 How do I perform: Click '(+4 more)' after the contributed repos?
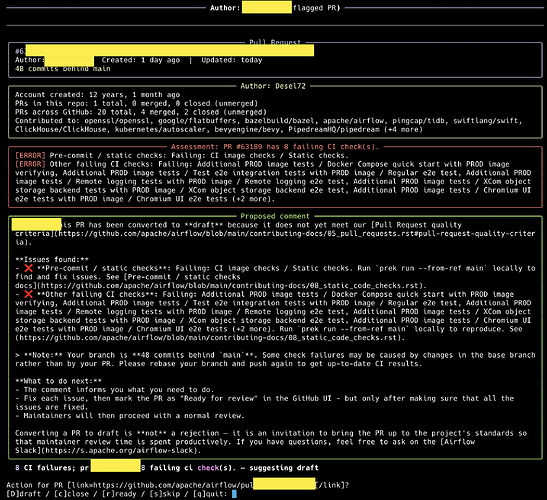pos(403,130)
